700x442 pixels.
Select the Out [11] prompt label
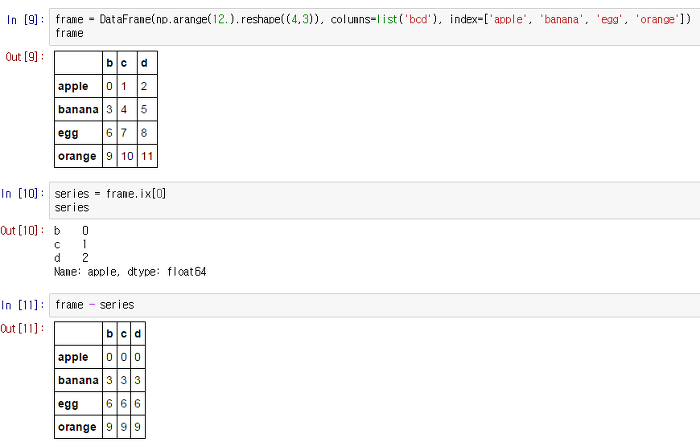tap(22, 329)
